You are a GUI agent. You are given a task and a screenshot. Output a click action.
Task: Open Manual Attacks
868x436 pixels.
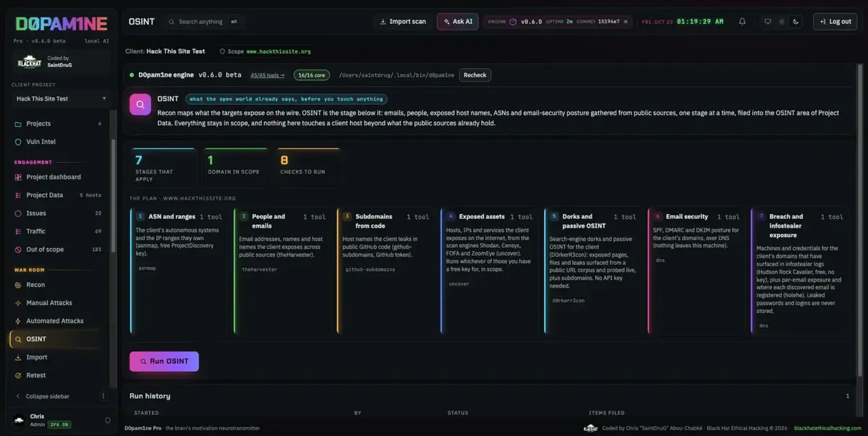(58, 303)
